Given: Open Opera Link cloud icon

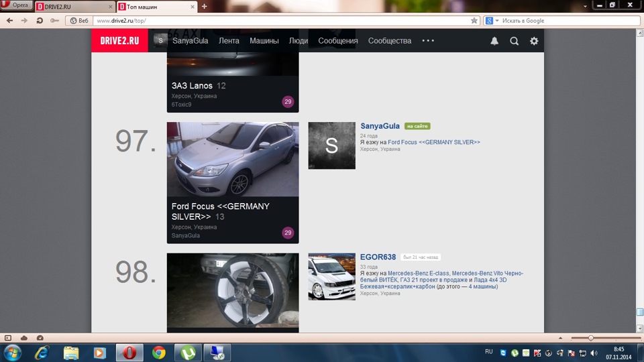Looking at the screenshot, I should coord(24,338).
